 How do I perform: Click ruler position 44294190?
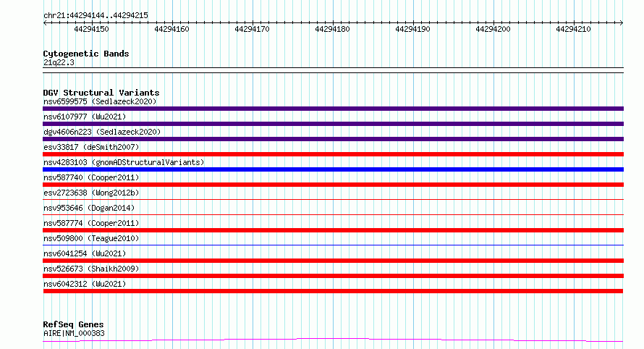click(x=412, y=29)
